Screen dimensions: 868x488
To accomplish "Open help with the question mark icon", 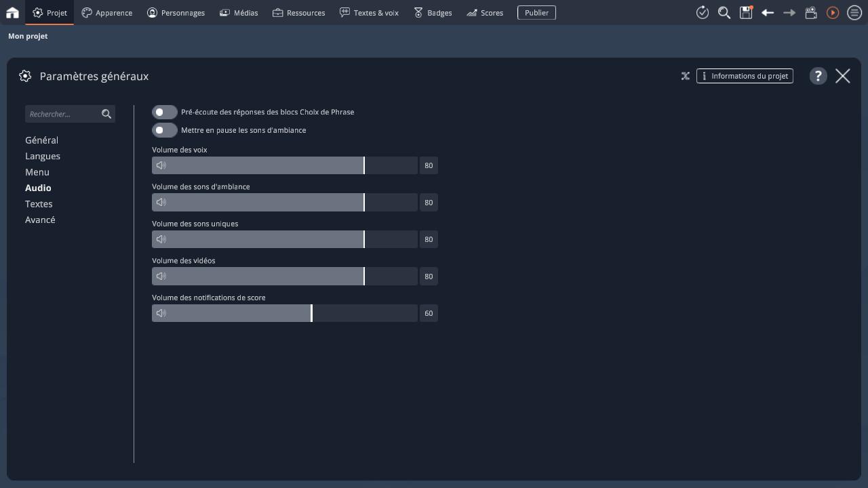I will coord(818,76).
